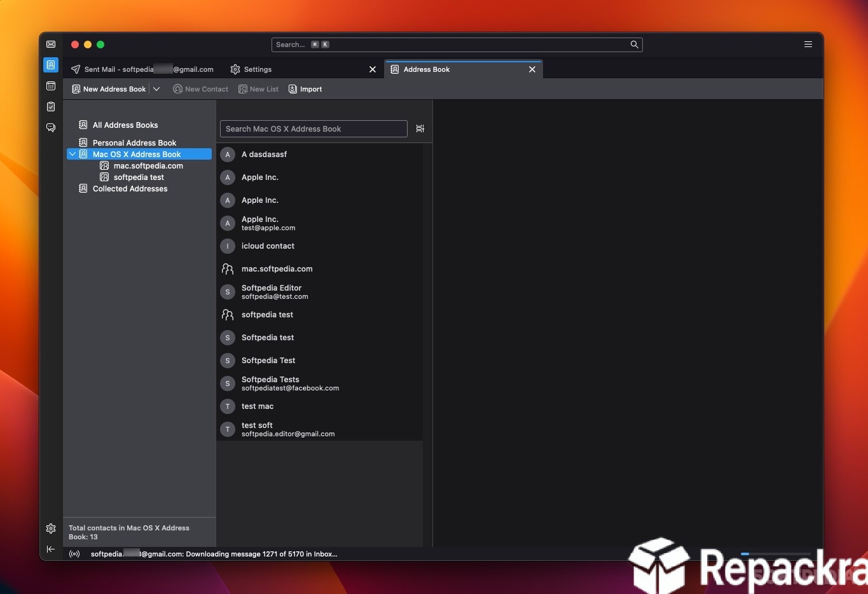Select Apple Inc. contact with test@apple.com
Viewport: 868px width, 594px height.
coord(320,223)
